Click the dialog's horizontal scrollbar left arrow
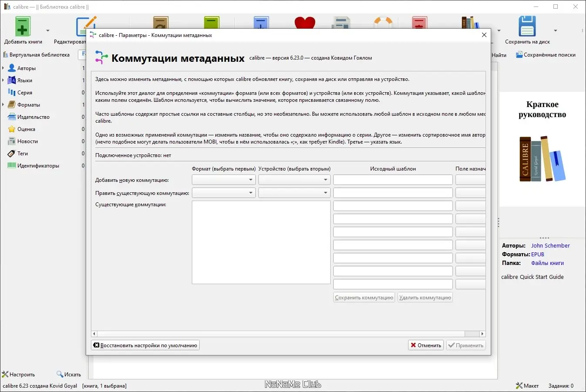This screenshot has height=392, width=586. click(94, 334)
